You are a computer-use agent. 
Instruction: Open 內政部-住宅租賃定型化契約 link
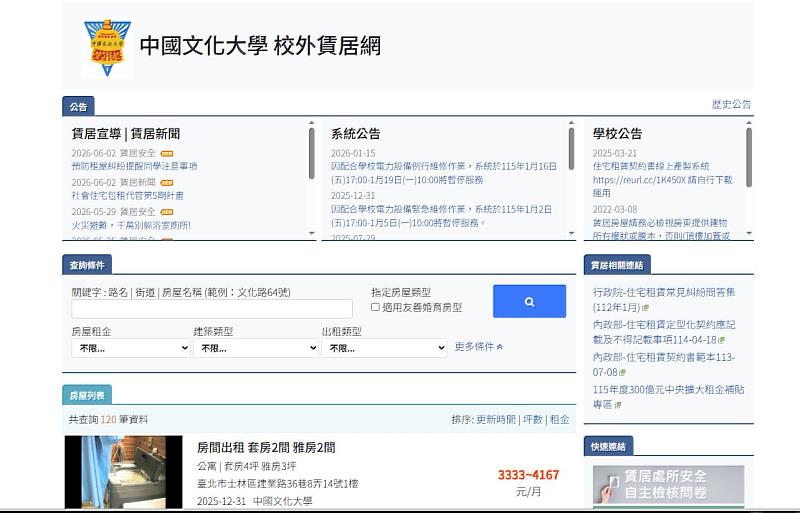664,332
